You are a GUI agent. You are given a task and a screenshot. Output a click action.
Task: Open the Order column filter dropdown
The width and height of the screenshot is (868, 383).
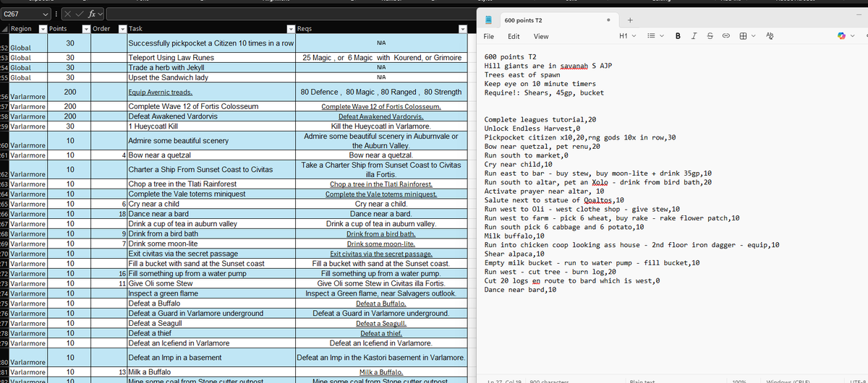pyautogui.click(x=122, y=29)
